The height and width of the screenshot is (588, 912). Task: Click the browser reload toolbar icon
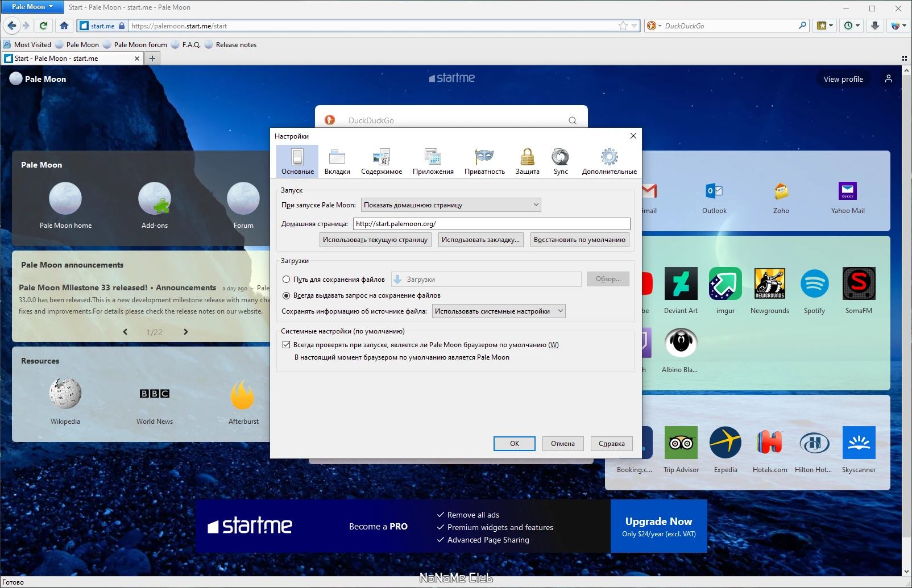(x=43, y=26)
